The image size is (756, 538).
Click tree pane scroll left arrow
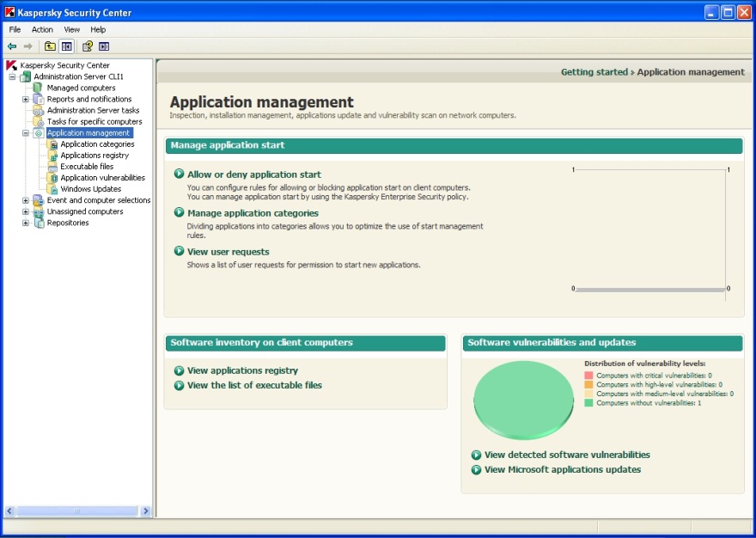9,510
